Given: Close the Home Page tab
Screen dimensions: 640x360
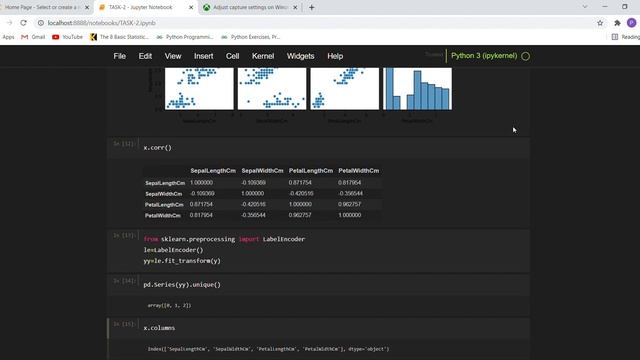Looking at the screenshot, I should click(87, 7).
